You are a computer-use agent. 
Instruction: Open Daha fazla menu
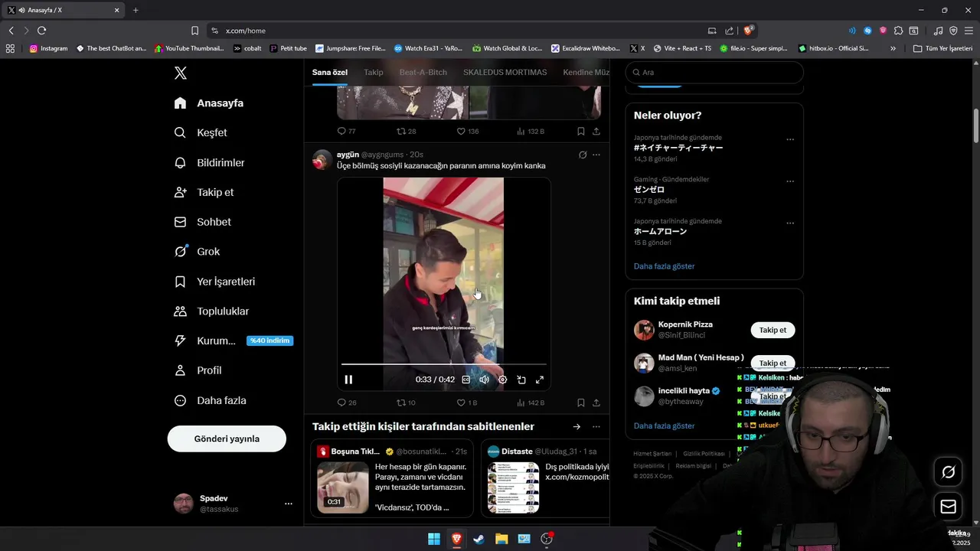pyautogui.click(x=210, y=400)
